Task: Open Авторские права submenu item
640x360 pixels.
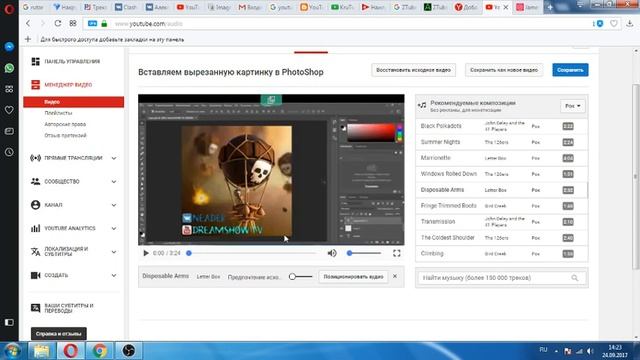Action: (65, 124)
